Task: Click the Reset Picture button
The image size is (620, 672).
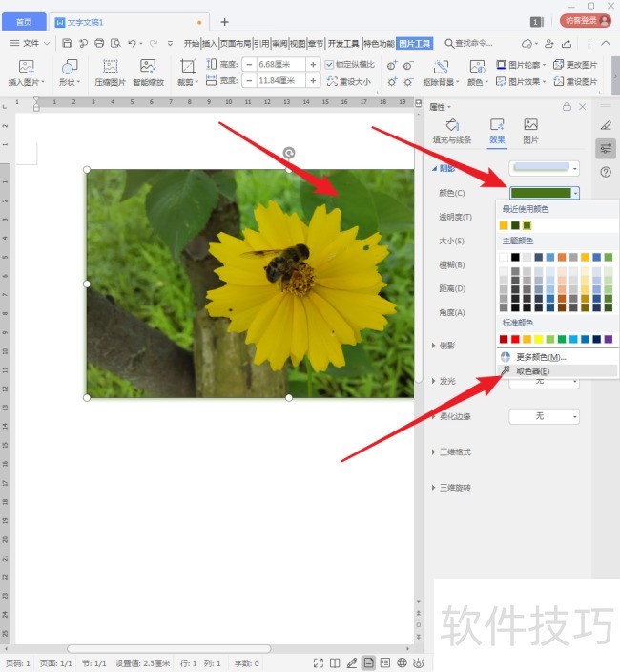Action: [x=575, y=81]
